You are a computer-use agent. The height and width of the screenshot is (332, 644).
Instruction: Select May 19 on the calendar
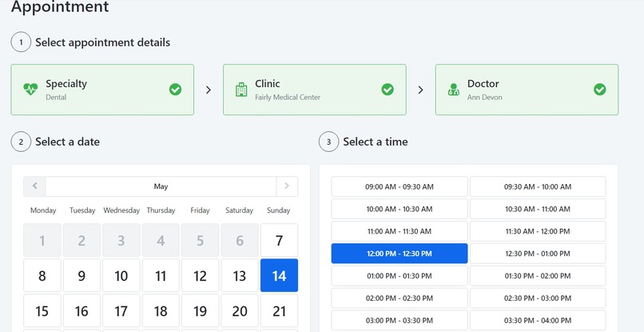coord(200,310)
